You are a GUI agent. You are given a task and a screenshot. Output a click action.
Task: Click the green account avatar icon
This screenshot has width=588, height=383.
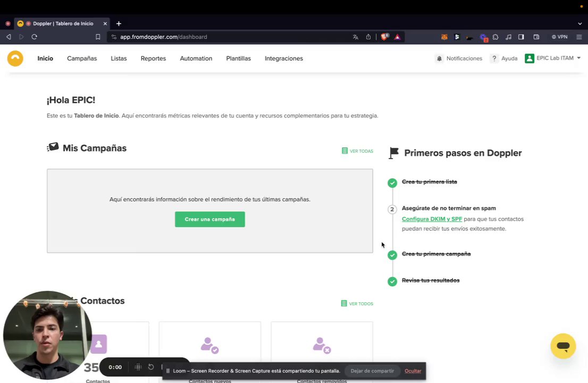(x=530, y=59)
